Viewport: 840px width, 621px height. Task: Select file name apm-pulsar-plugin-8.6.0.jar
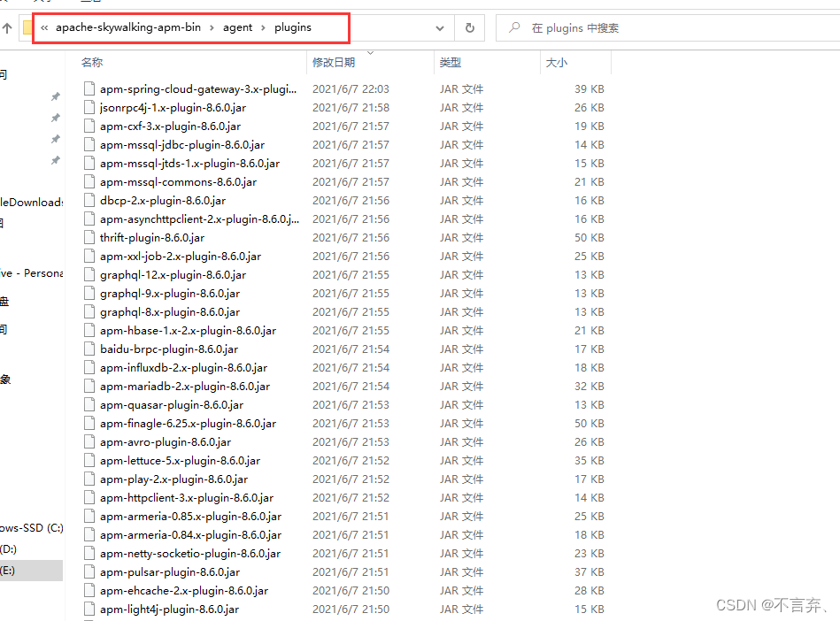170,572
